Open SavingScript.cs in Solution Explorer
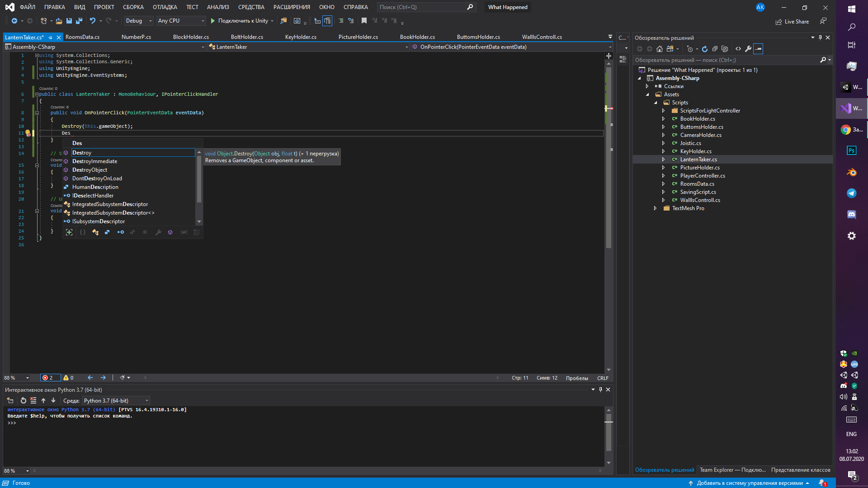The width and height of the screenshot is (868, 488). (x=698, y=192)
